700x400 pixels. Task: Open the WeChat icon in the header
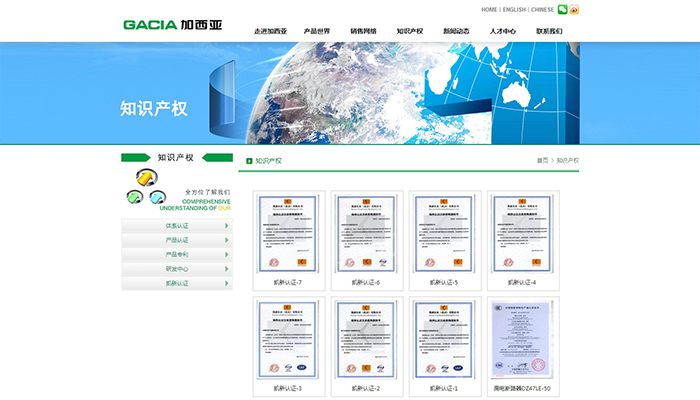[562, 9]
